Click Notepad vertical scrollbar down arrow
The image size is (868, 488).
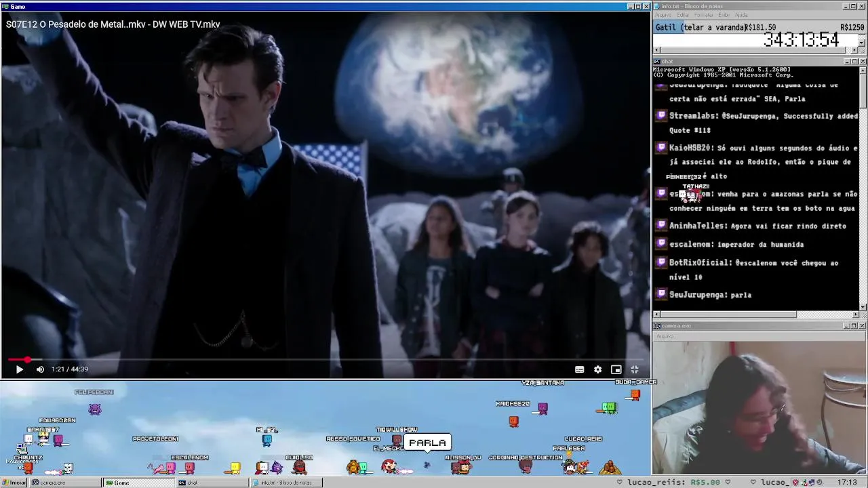point(862,43)
